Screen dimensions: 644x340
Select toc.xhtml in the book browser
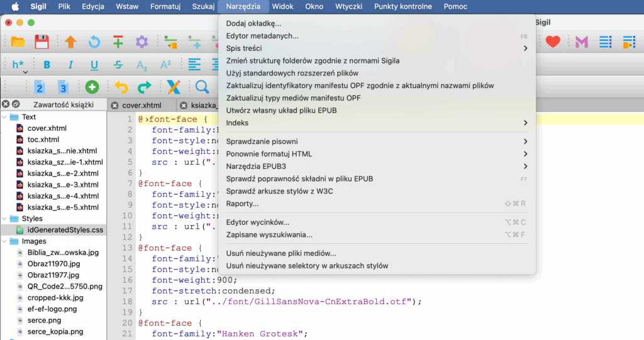(x=43, y=140)
